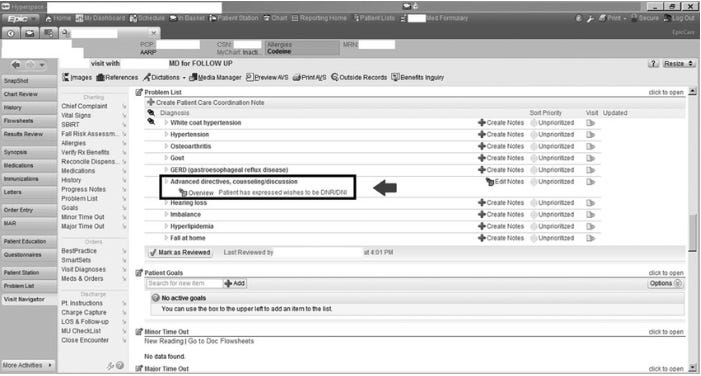
Task: Expand the Hyperlipidemia diagnosis row
Action: (x=166, y=226)
